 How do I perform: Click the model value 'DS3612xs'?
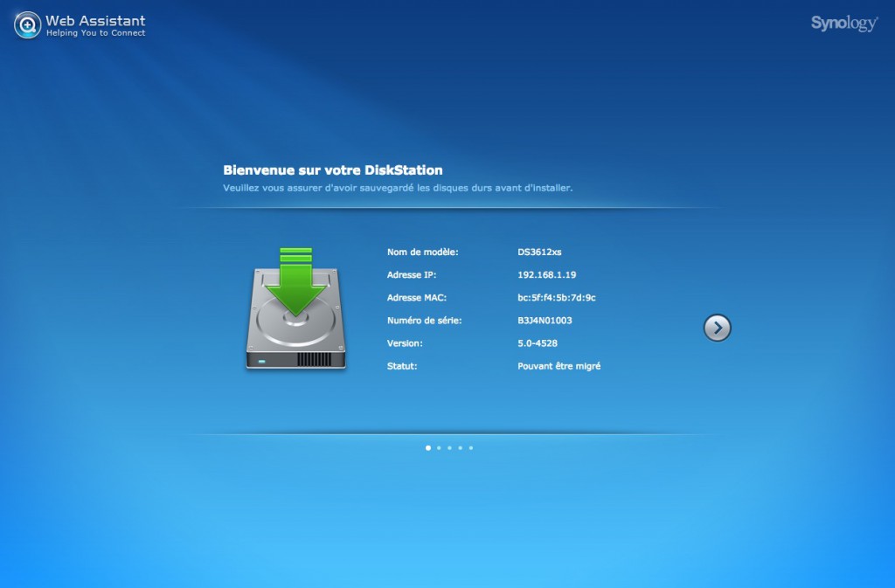tap(539, 252)
